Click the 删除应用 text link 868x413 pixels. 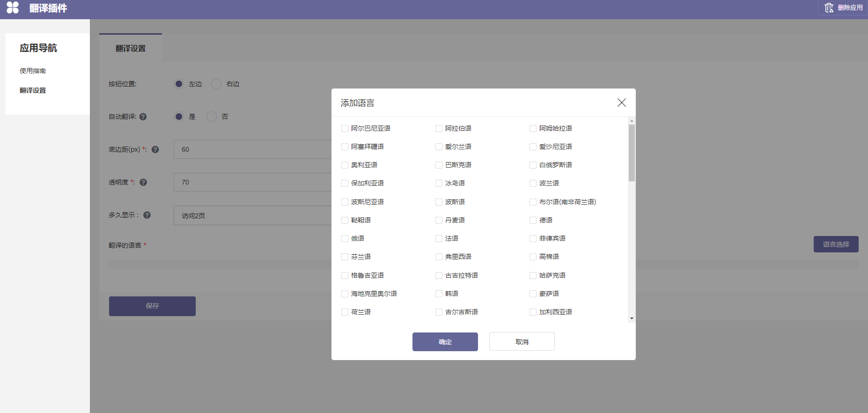850,7
